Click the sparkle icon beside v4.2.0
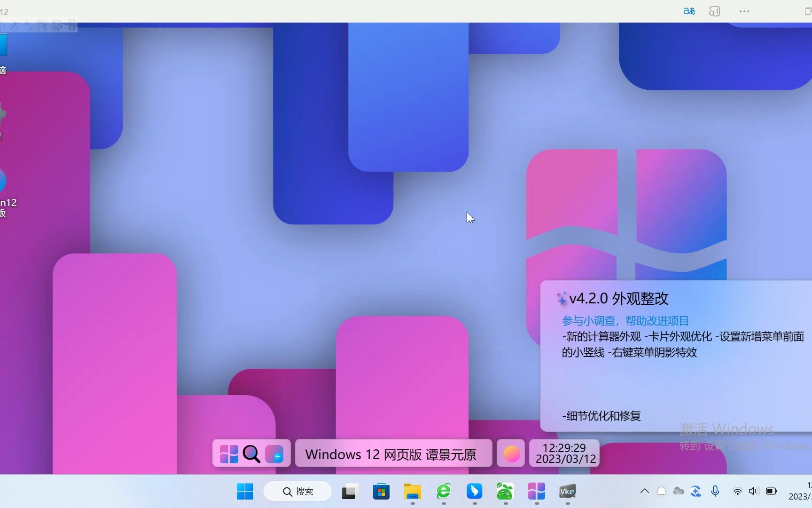 [562, 298]
